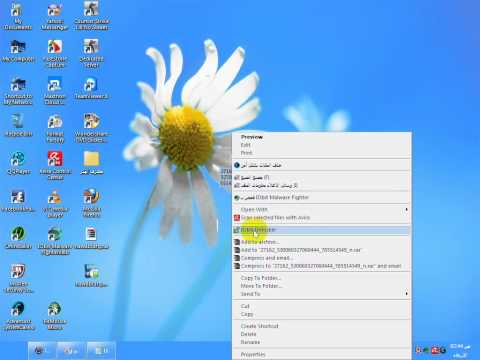Select the Wondershare DVD Slideshow shortcut
The width and height of the screenshot is (480, 360).
point(91,128)
